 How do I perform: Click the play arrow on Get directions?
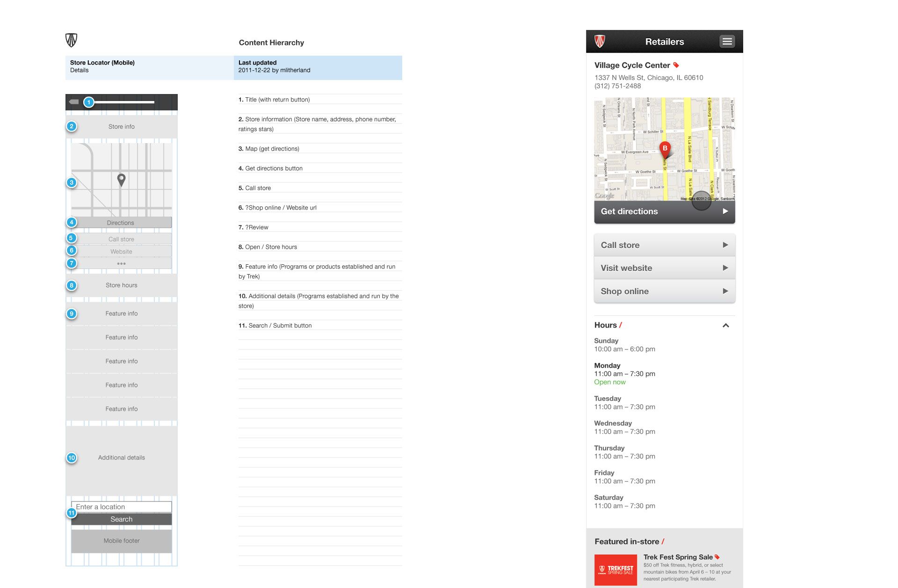click(x=725, y=211)
